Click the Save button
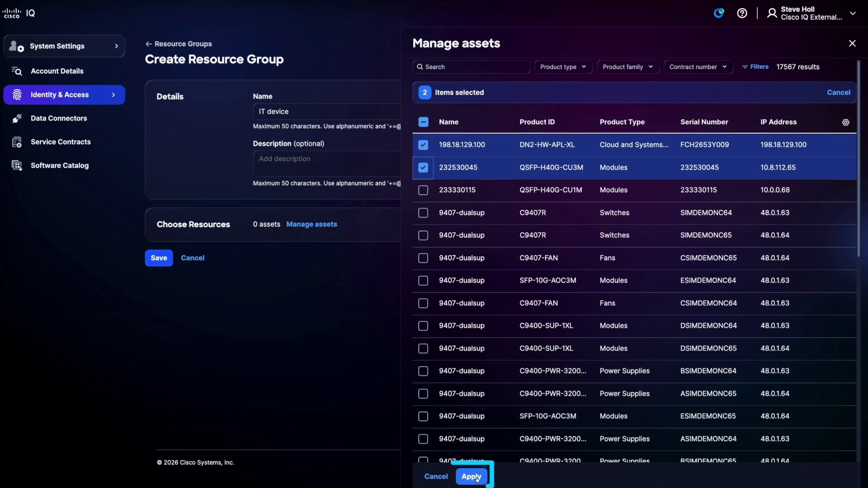868x488 pixels. [159, 258]
